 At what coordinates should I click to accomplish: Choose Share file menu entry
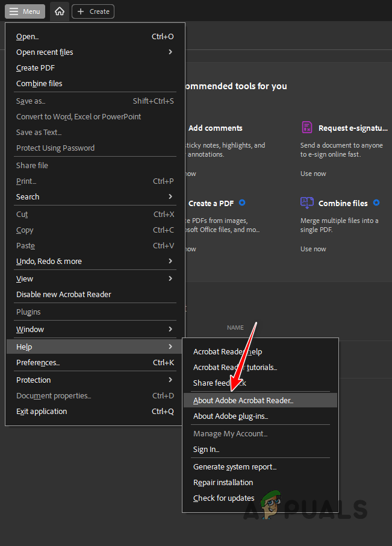click(x=95, y=165)
